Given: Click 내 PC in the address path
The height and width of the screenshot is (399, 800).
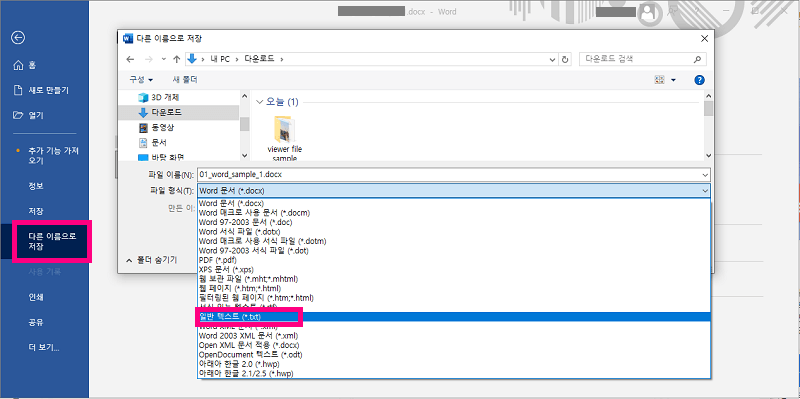Looking at the screenshot, I should (219, 59).
